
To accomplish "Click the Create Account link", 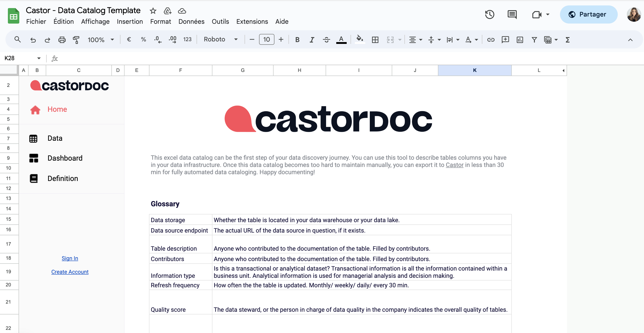I will pyautogui.click(x=70, y=272).
